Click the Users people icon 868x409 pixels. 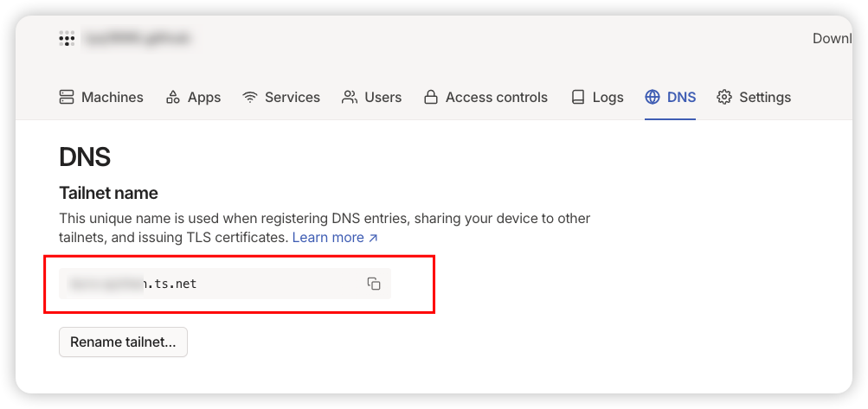coord(350,97)
